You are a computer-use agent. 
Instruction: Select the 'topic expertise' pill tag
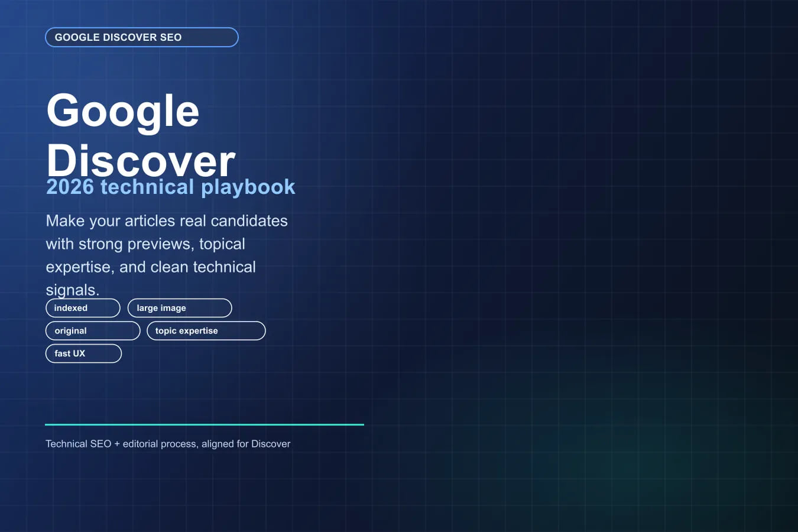pyautogui.click(x=206, y=331)
